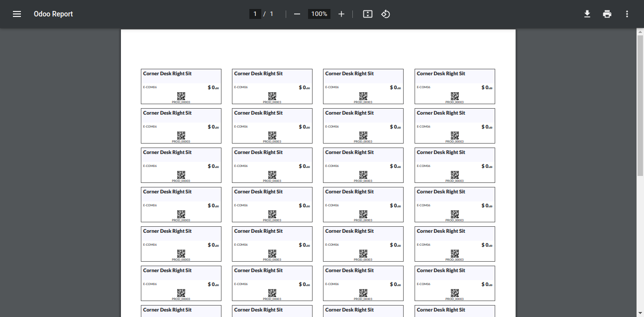644x317 pixels.
Task: Download the Odoo Report PDF
Action: tap(587, 14)
